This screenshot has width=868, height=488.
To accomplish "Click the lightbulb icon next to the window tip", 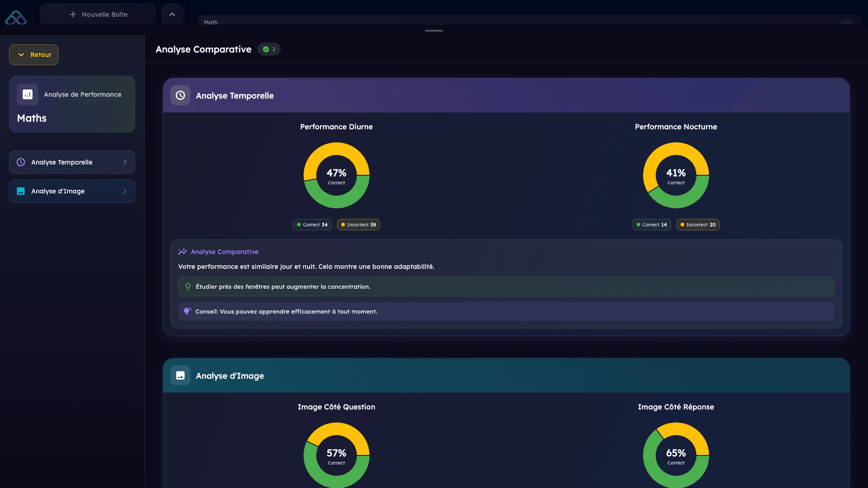I will coord(188,286).
